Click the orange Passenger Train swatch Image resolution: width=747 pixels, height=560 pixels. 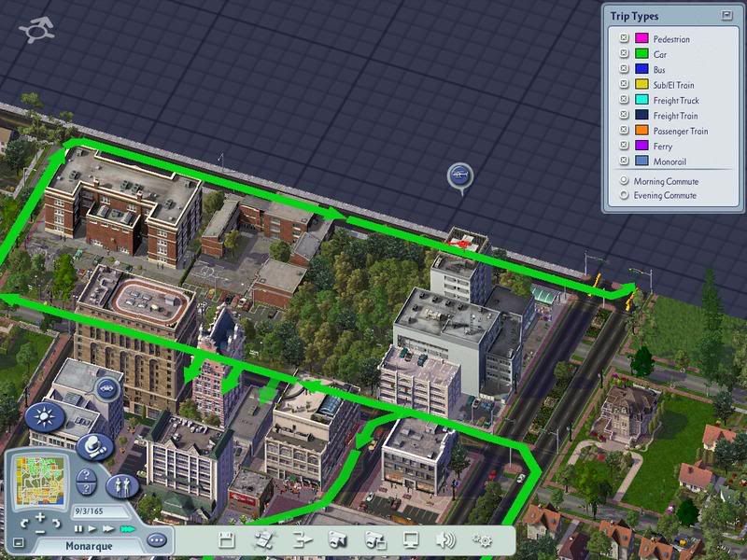[x=641, y=130]
